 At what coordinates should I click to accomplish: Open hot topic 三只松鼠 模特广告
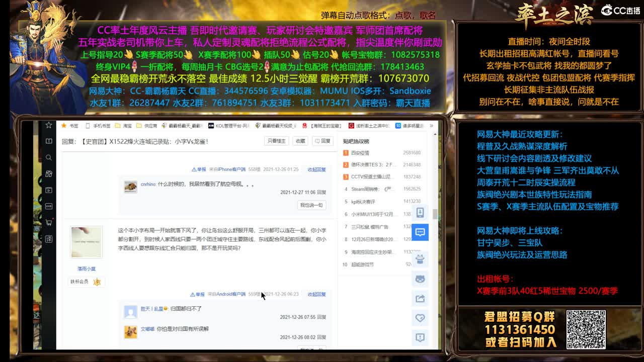point(370,227)
